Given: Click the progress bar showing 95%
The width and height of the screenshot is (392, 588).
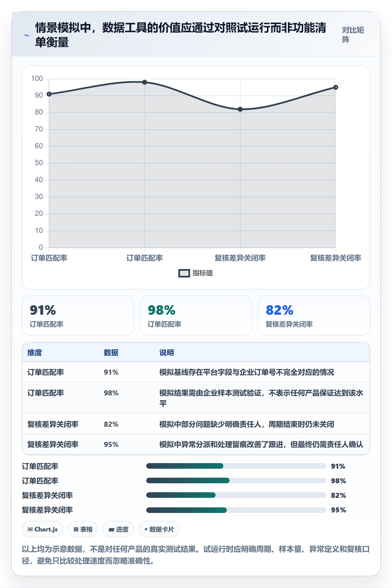Looking at the screenshot, I should pyautogui.click(x=236, y=510).
